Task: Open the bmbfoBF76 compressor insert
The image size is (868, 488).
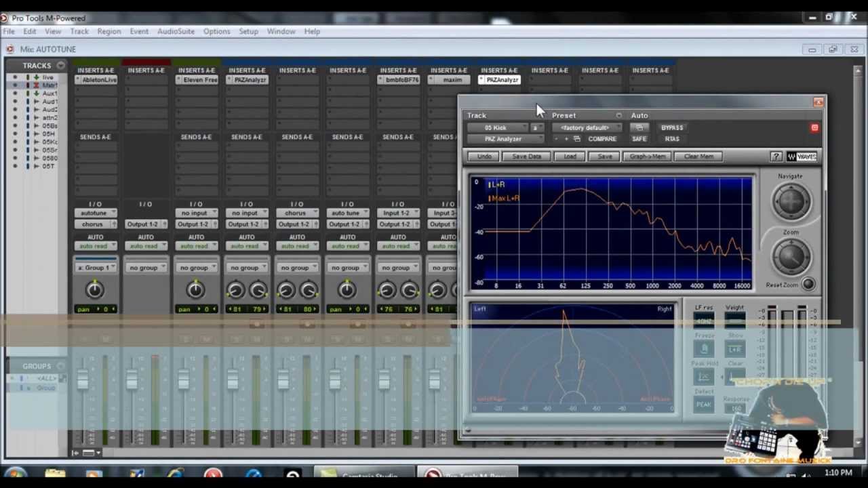Action: click(399, 80)
